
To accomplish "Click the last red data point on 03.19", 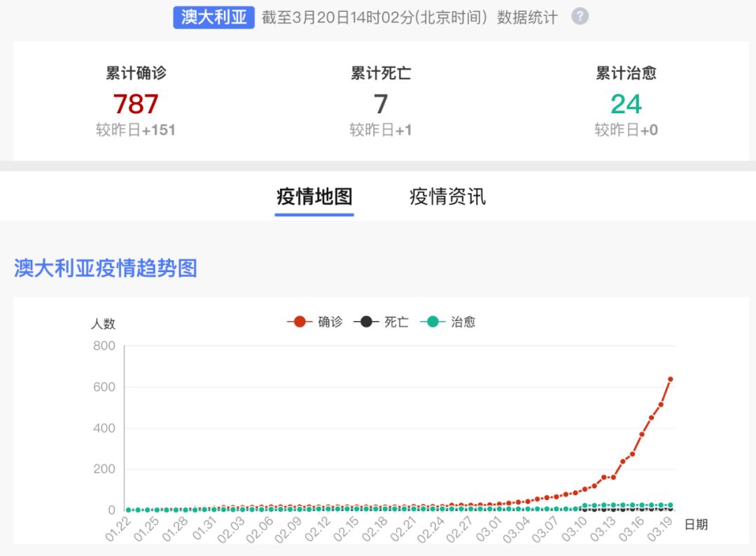I will tap(670, 379).
